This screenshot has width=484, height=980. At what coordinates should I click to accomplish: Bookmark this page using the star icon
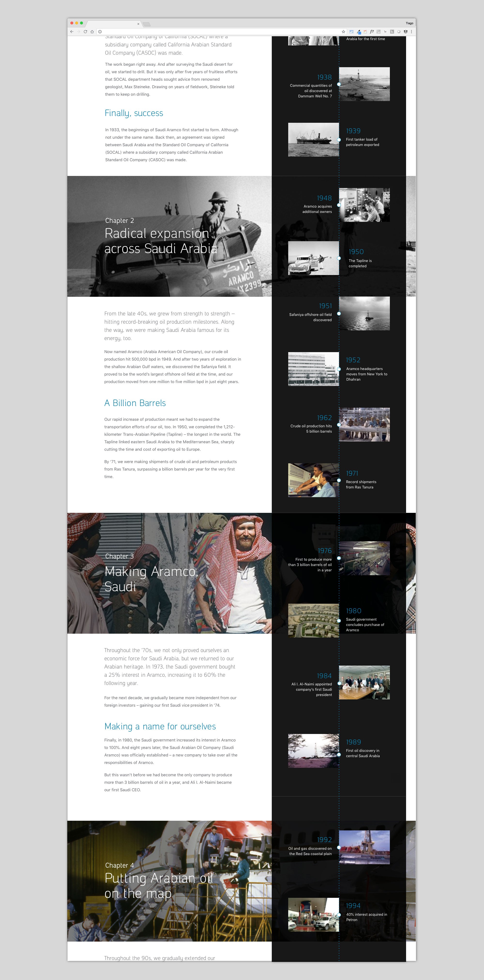[343, 32]
